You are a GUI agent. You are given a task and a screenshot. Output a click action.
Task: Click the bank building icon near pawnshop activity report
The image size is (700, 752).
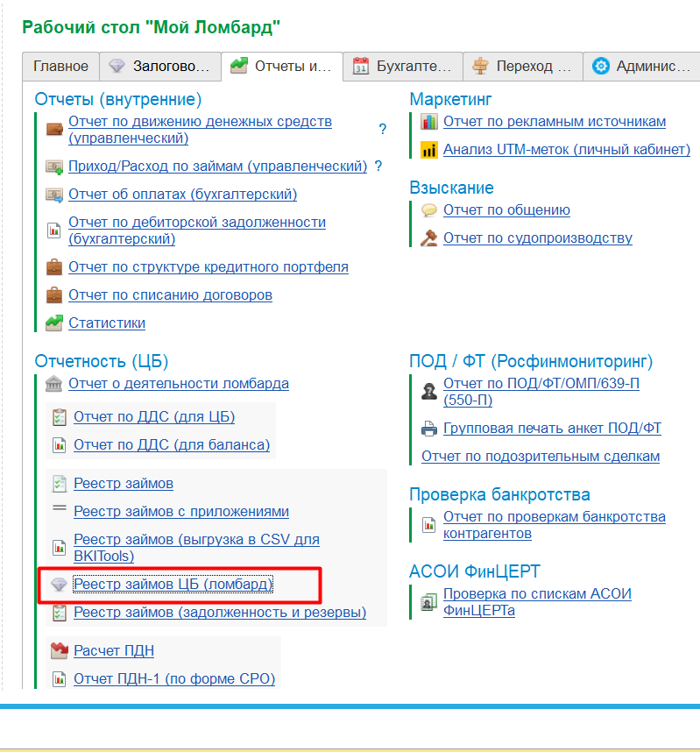click(x=53, y=384)
